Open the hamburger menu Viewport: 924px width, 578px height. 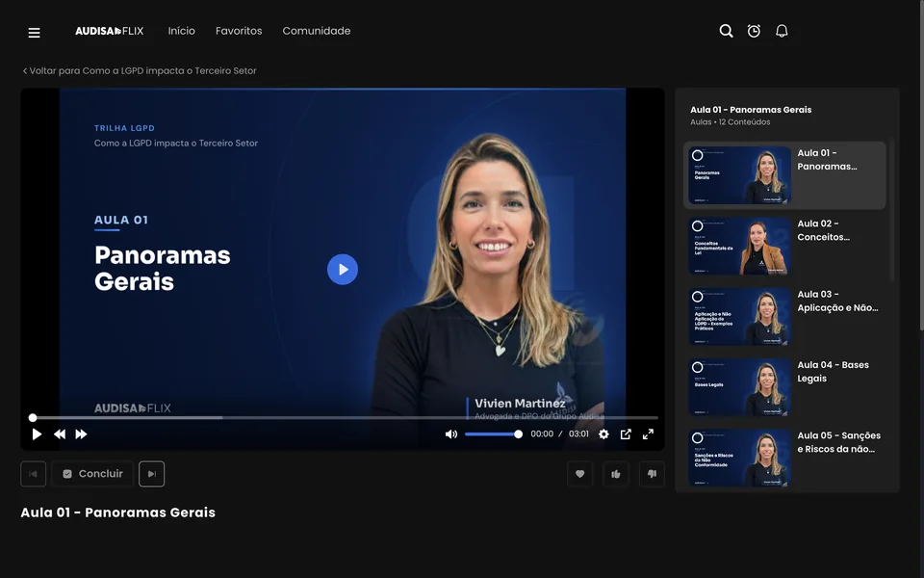[x=35, y=33]
